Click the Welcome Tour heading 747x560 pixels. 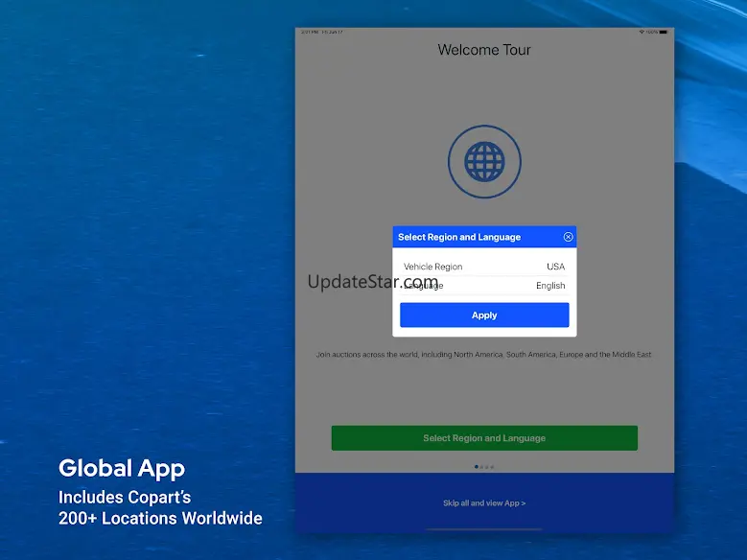484,50
